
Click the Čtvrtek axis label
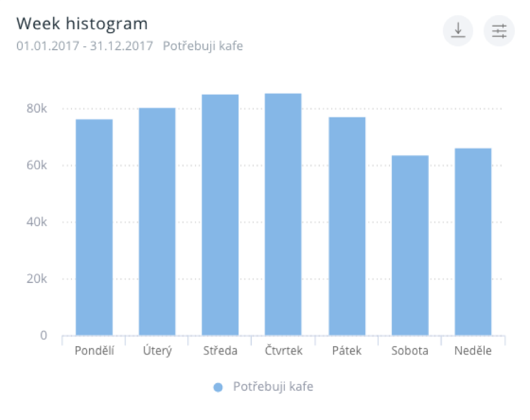(x=283, y=351)
